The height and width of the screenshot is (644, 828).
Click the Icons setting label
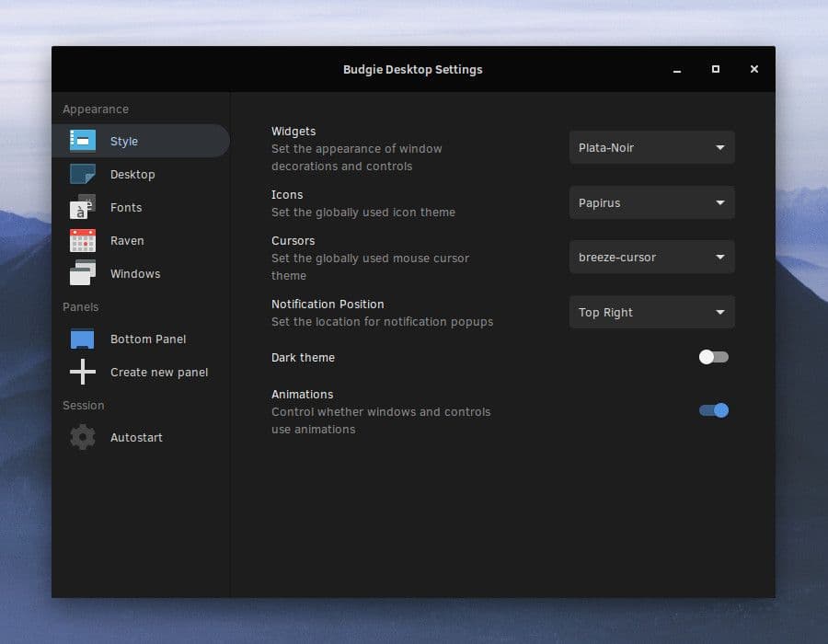287,195
